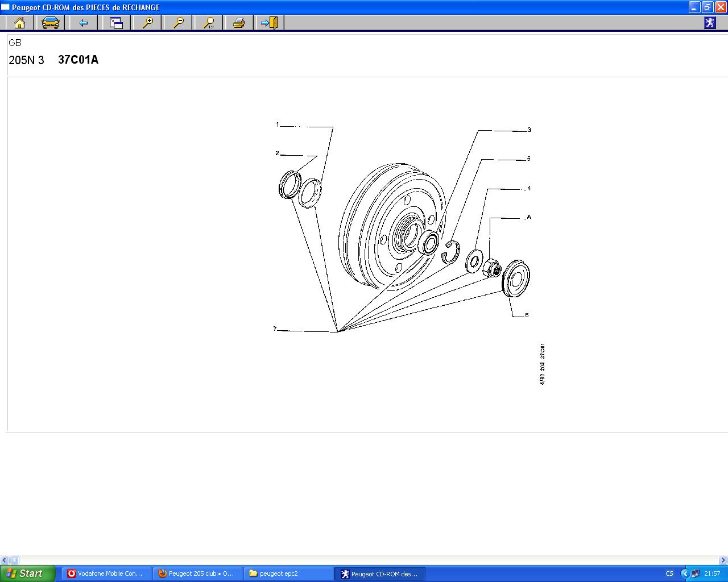The height and width of the screenshot is (582, 728).
Task: Go back with the blue arrow
Action: pos(84,23)
